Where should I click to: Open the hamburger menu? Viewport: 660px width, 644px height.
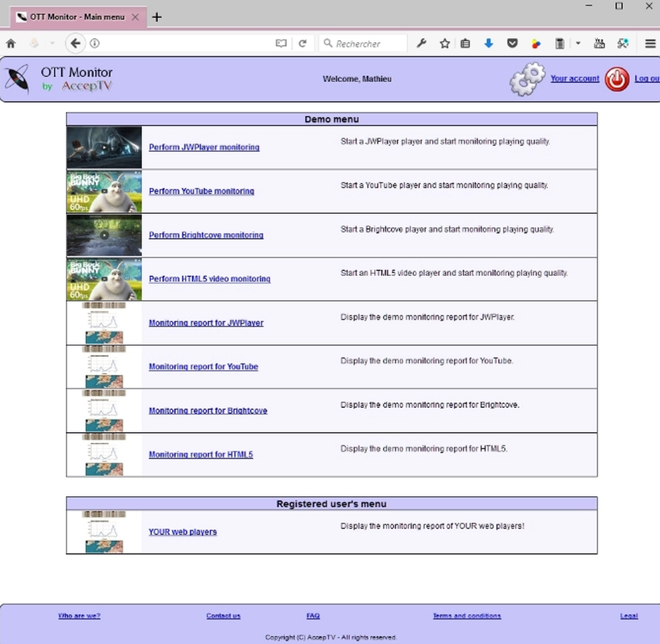[x=650, y=43]
